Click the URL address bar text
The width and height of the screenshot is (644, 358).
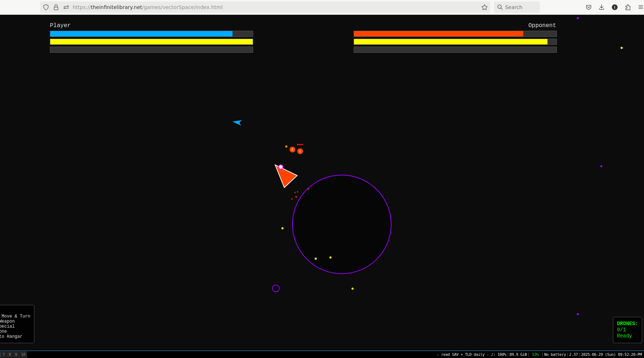coord(148,7)
